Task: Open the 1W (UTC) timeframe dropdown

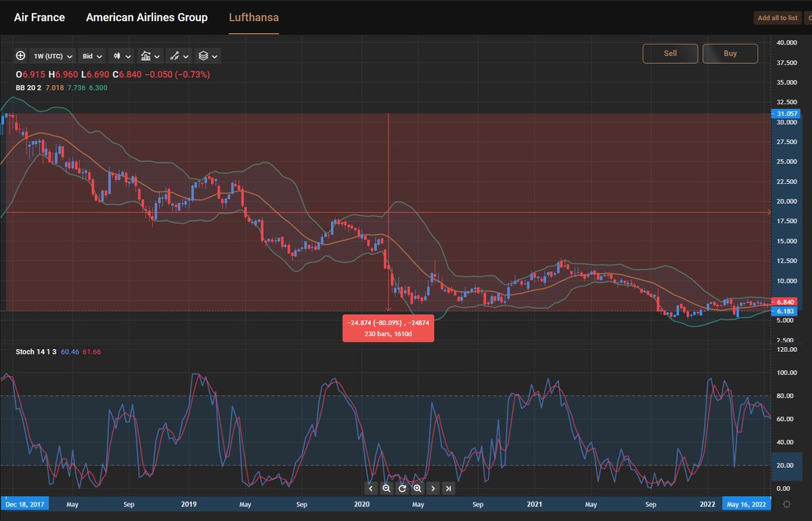Action: point(52,56)
